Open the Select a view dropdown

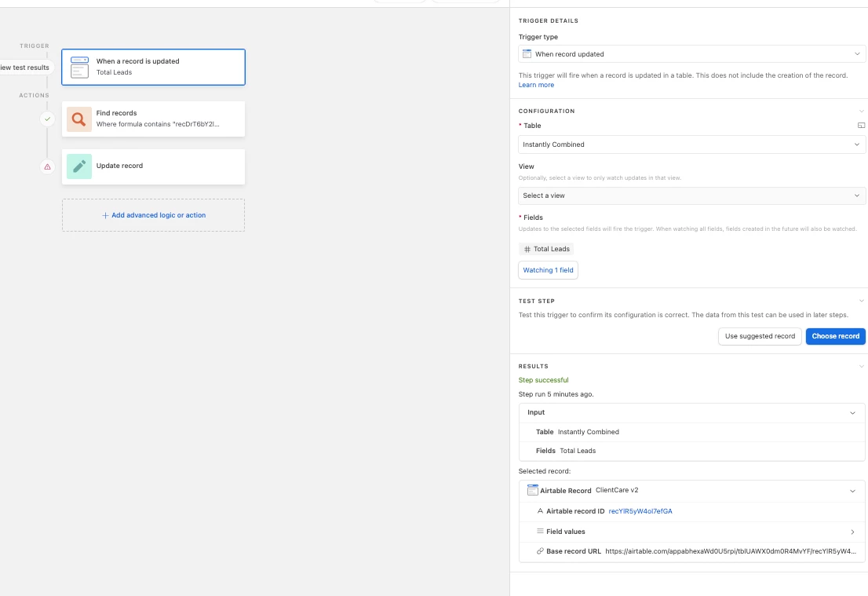[x=692, y=196]
